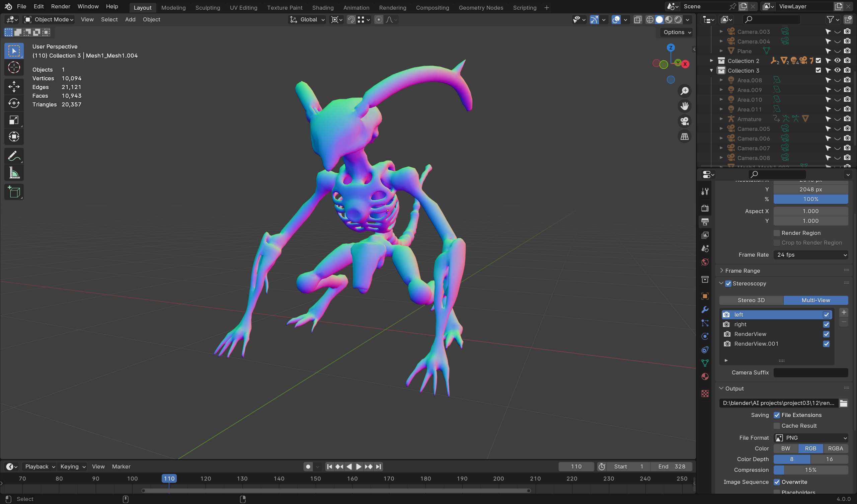The height and width of the screenshot is (504, 857).
Task: Open the View Layer properties tab
Action: tap(705, 235)
